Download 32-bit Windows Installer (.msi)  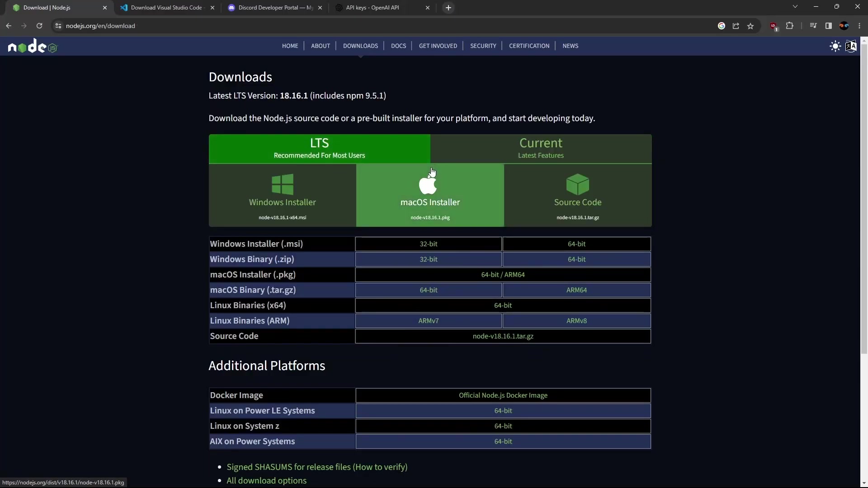pyautogui.click(x=428, y=244)
